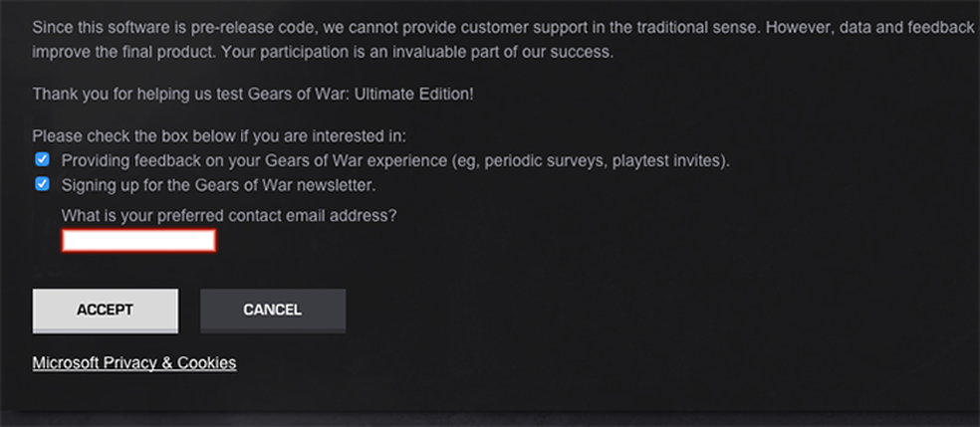The height and width of the screenshot is (427, 980).
Task: Click the "Please check the box below" prompt
Action: (x=219, y=136)
